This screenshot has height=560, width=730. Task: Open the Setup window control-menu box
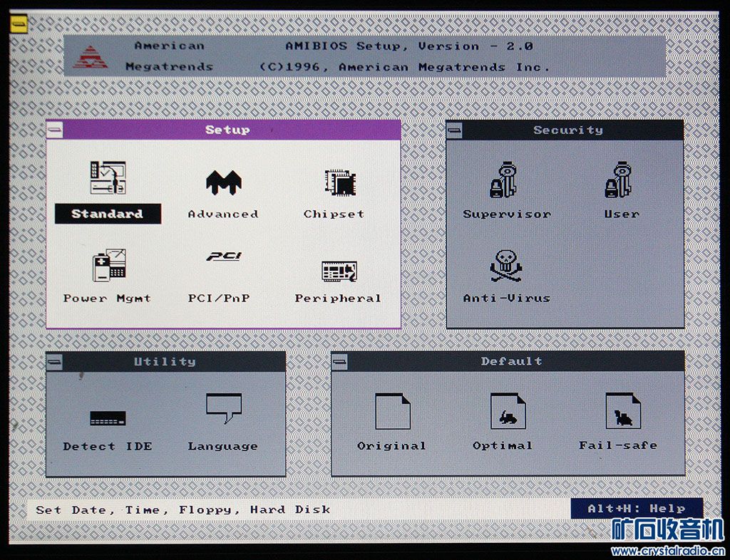[55, 130]
